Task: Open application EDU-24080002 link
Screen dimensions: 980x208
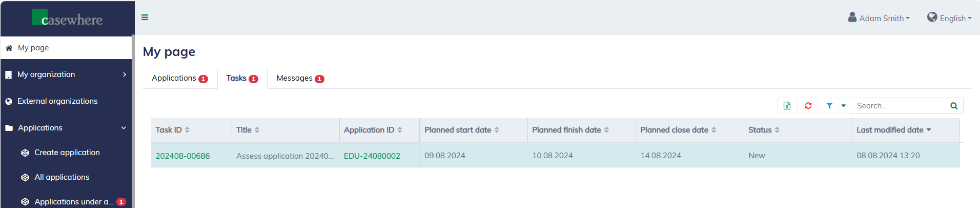Action: tap(372, 156)
